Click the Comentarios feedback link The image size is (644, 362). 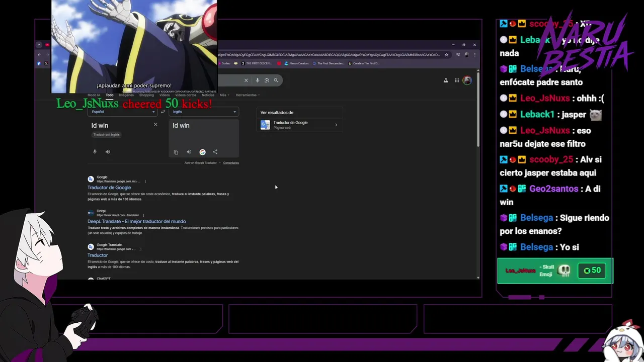click(x=231, y=163)
